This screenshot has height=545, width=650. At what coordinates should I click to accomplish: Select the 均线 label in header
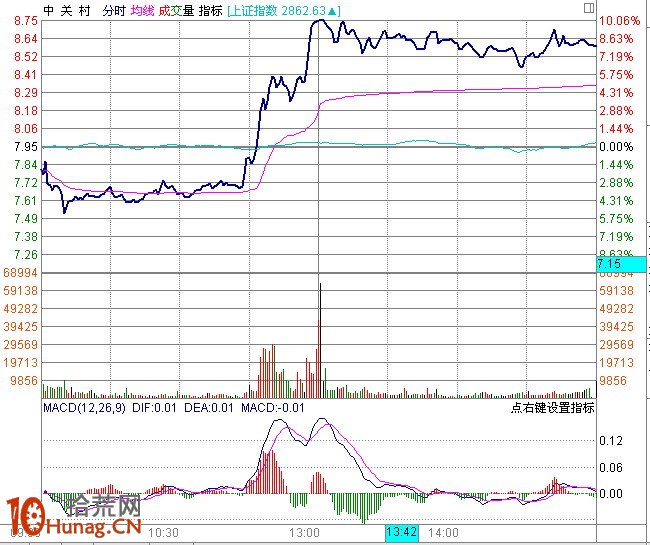tap(142, 11)
